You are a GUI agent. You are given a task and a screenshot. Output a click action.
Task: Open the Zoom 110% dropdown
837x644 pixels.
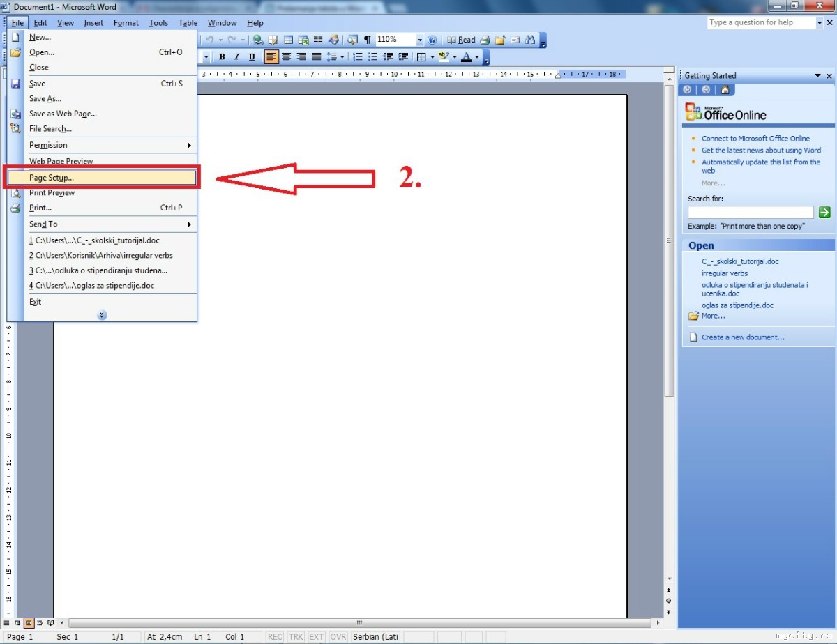coord(420,40)
